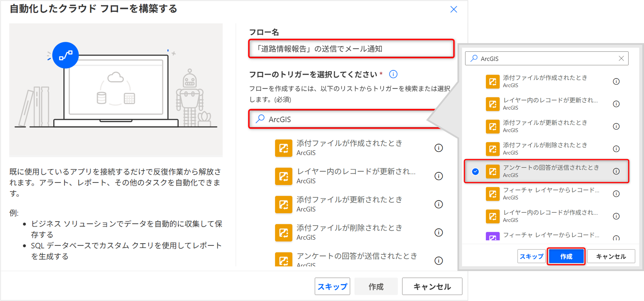
Task: View info for 添付ファイルが更新されたとき in the main dialog list
Action: [x=439, y=204]
